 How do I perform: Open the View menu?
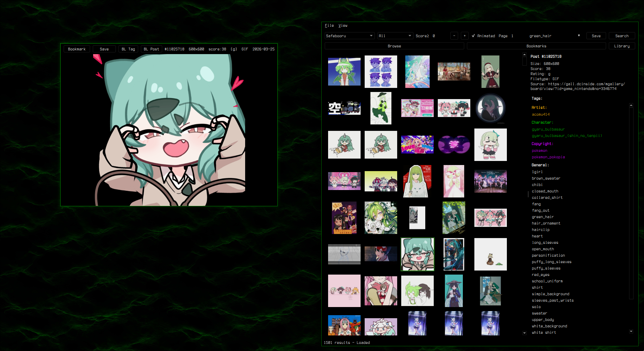coord(343,25)
